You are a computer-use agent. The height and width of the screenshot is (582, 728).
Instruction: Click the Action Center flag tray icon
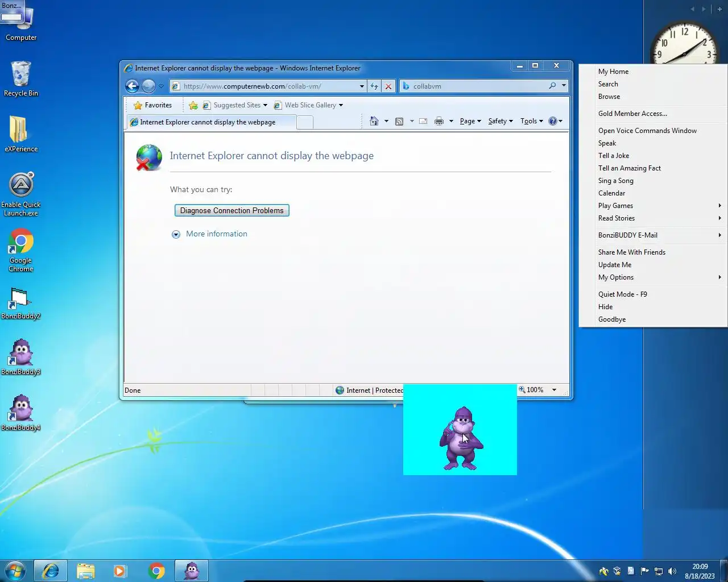pyautogui.click(x=644, y=571)
